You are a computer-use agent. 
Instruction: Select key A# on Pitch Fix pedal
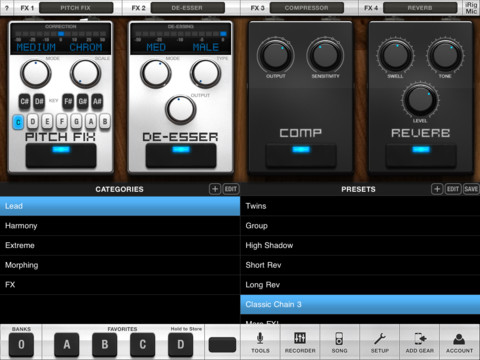tap(97, 101)
